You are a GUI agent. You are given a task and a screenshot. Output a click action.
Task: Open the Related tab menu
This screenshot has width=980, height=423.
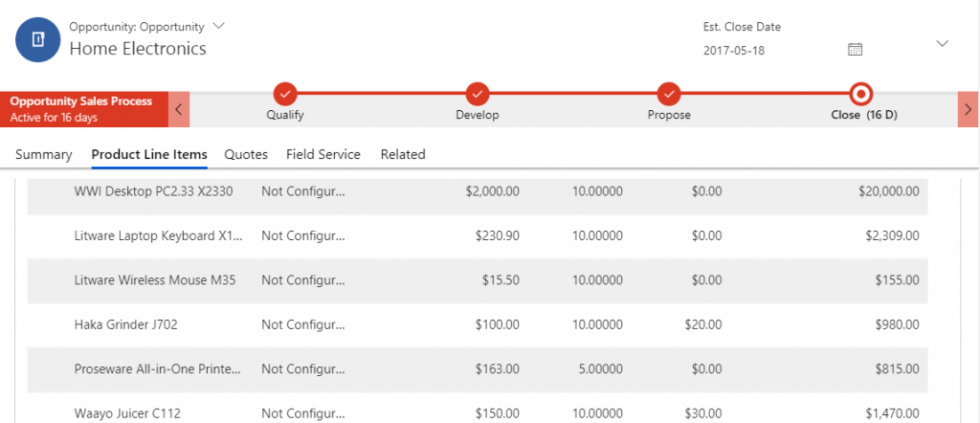click(403, 154)
